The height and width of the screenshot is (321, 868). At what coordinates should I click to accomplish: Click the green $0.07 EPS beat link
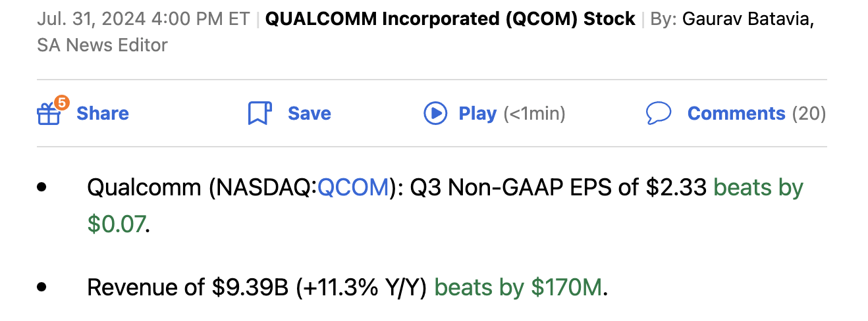coord(116,224)
